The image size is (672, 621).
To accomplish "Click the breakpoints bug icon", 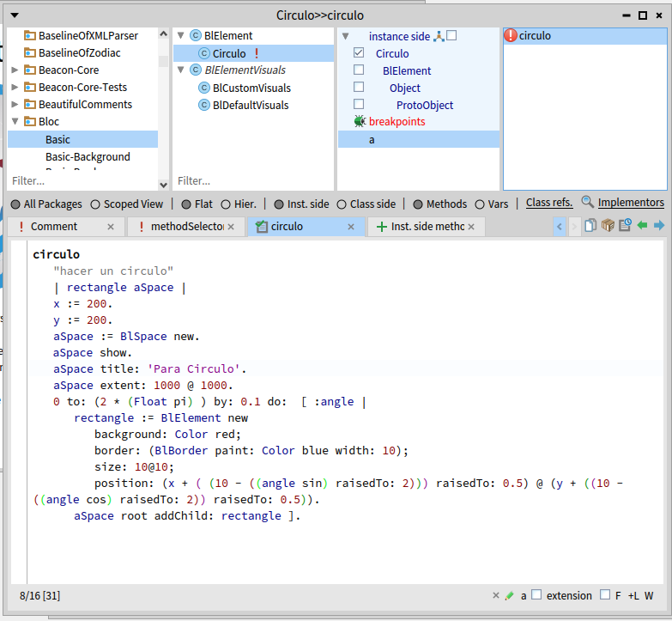I will point(360,122).
